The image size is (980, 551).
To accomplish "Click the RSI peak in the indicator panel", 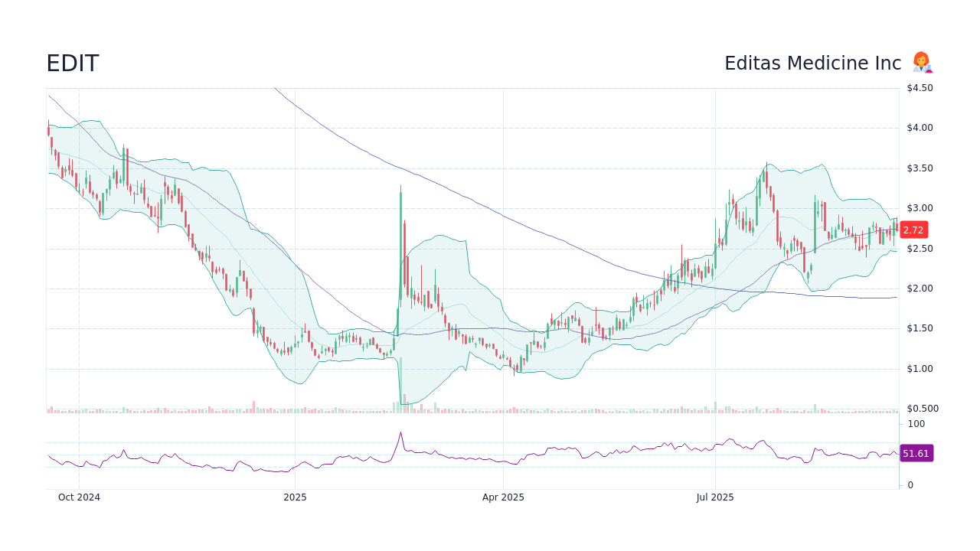I will tap(400, 433).
